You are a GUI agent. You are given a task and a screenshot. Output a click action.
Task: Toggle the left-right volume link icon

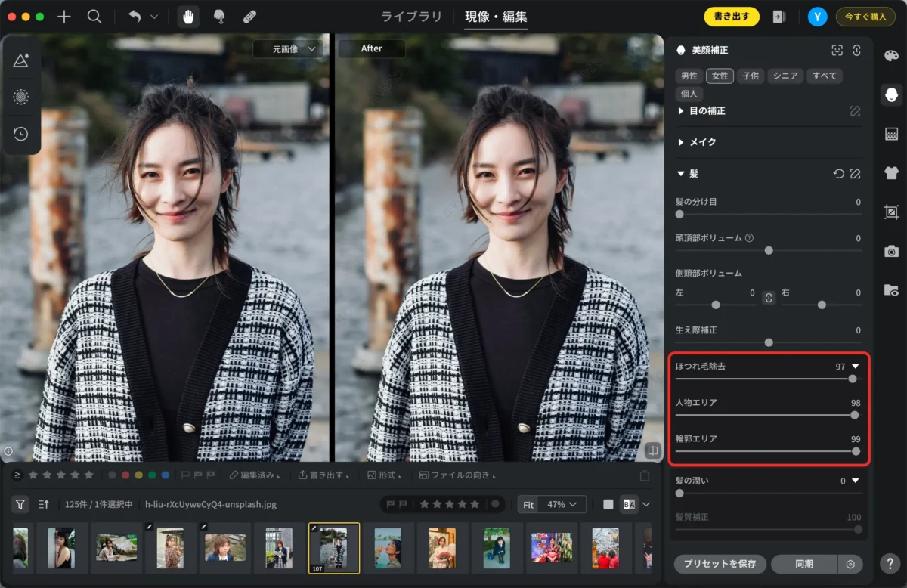(769, 298)
